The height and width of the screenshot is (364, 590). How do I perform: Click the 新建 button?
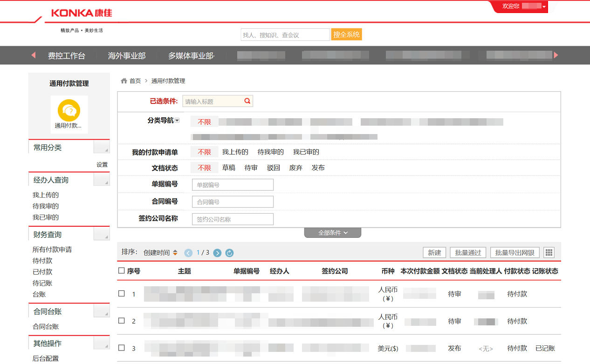click(x=434, y=252)
